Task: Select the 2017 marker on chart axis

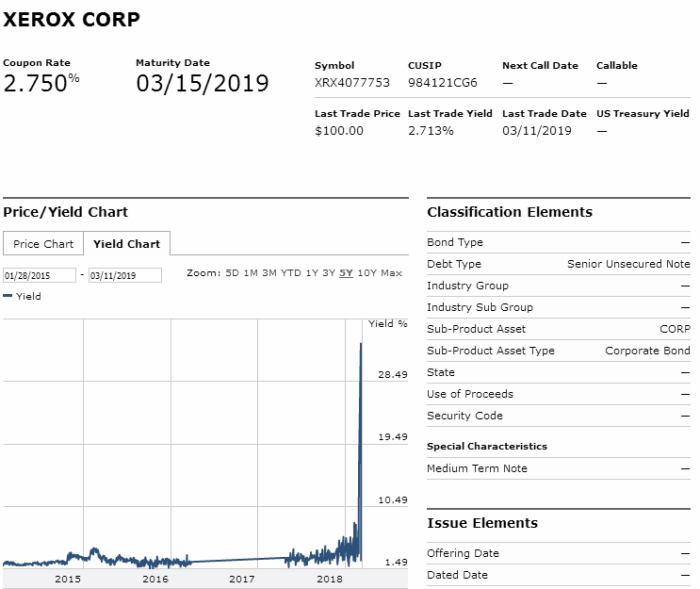Action: pos(242,579)
